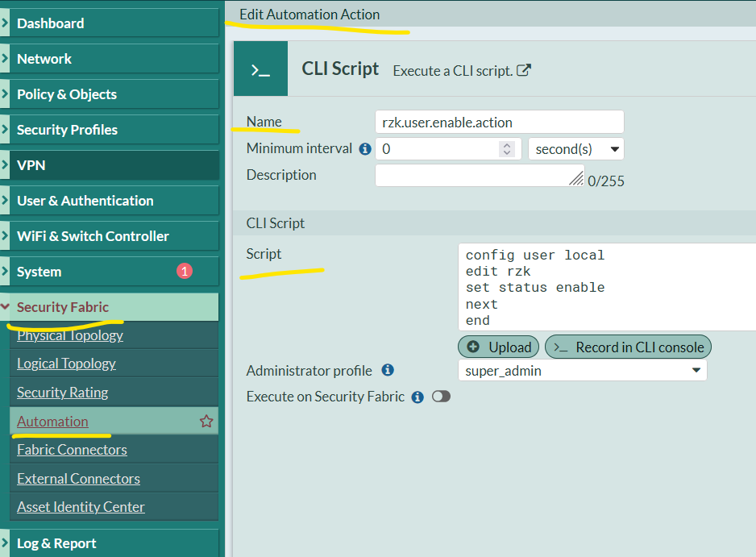Click Minimum interval info icon
Viewport: 756px width, 557px height.
(x=365, y=149)
